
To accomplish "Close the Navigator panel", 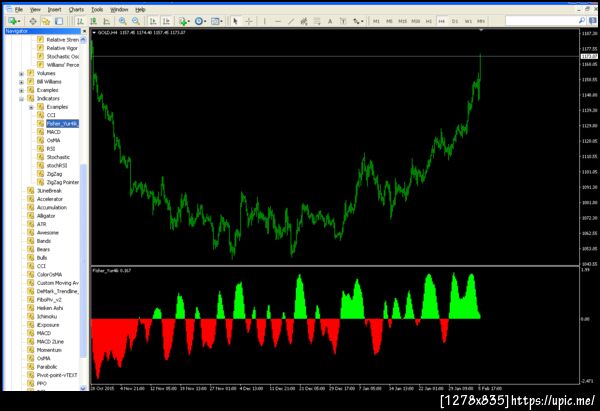I will 84,31.
